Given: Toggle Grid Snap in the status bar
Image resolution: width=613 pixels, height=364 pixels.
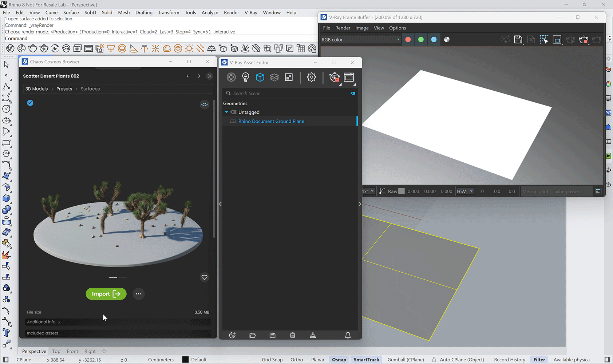Looking at the screenshot, I should coord(272,360).
